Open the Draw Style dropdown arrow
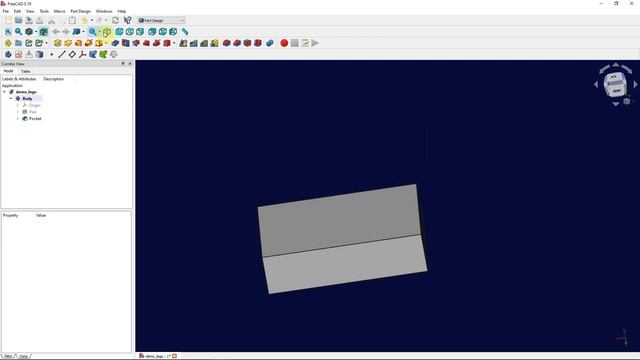The image size is (640, 360). (x=36, y=31)
